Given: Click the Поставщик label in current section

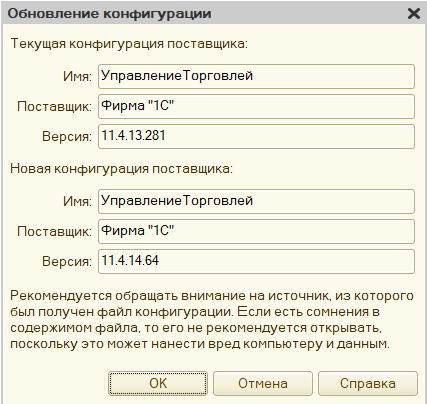Looking at the screenshot, I should tap(54, 107).
